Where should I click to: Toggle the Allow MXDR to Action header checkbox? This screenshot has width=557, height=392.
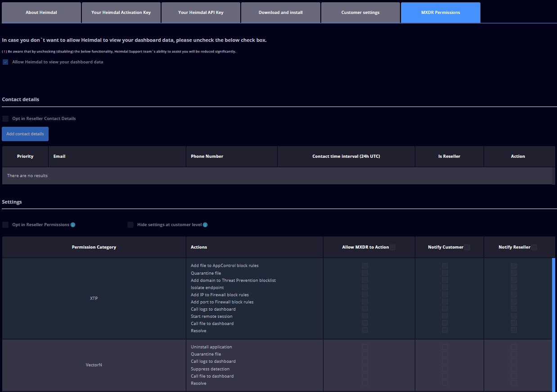pos(392,247)
